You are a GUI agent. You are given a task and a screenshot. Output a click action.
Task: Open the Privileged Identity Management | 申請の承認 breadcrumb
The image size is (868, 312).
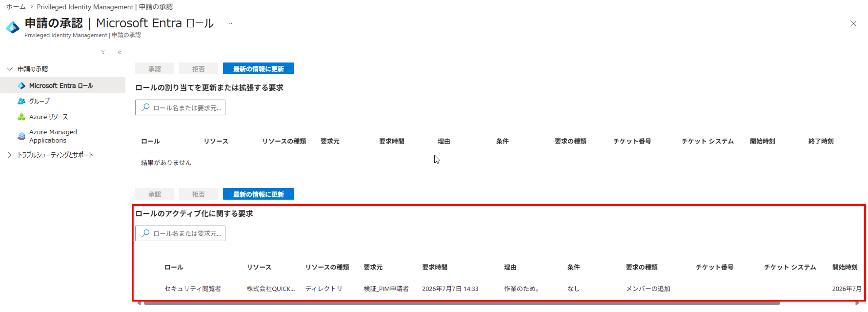point(105,7)
